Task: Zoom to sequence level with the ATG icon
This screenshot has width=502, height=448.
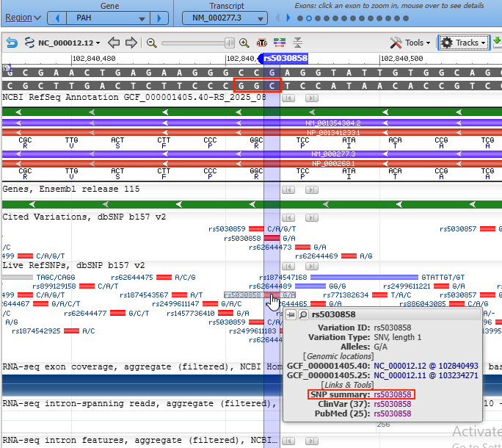Action: 261,43
